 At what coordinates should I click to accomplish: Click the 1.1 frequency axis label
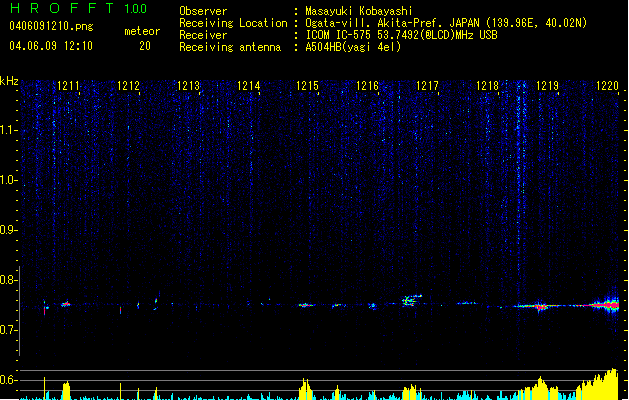9,130
